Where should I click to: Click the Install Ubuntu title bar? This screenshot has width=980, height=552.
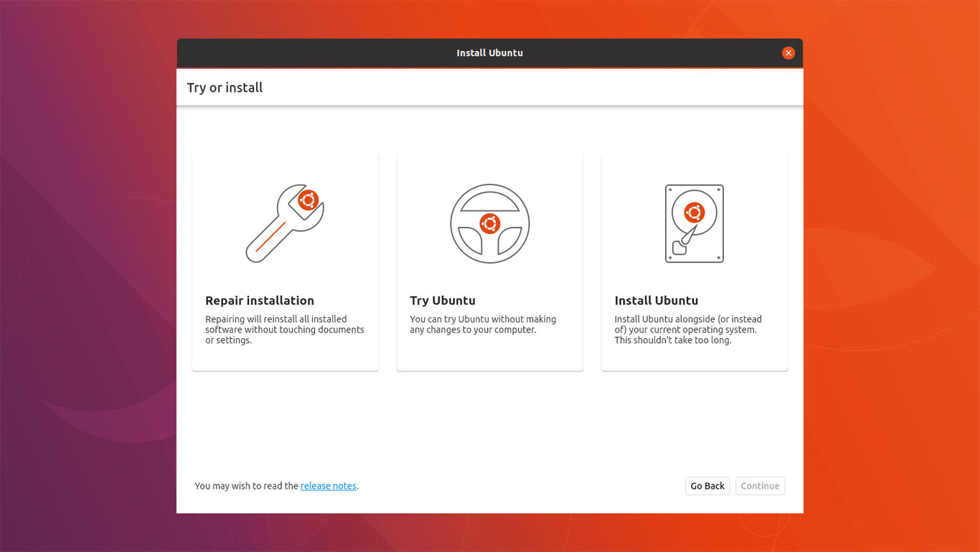(x=490, y=52)
